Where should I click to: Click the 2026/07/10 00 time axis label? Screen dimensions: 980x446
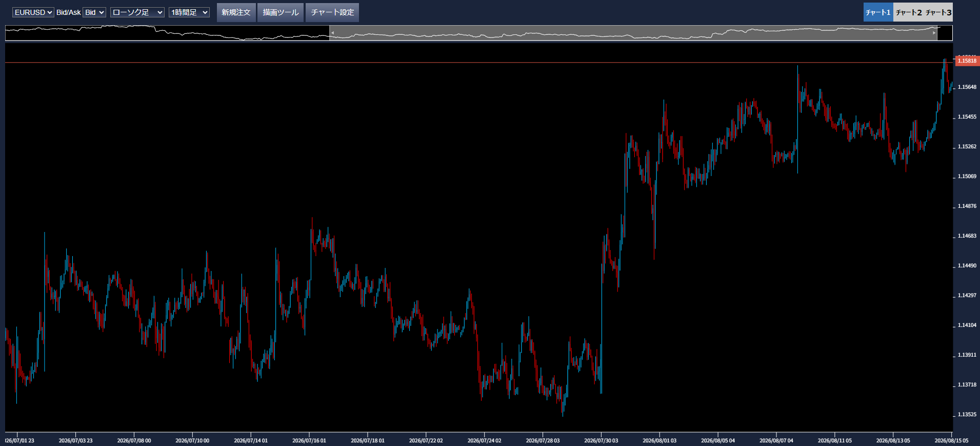192,441
